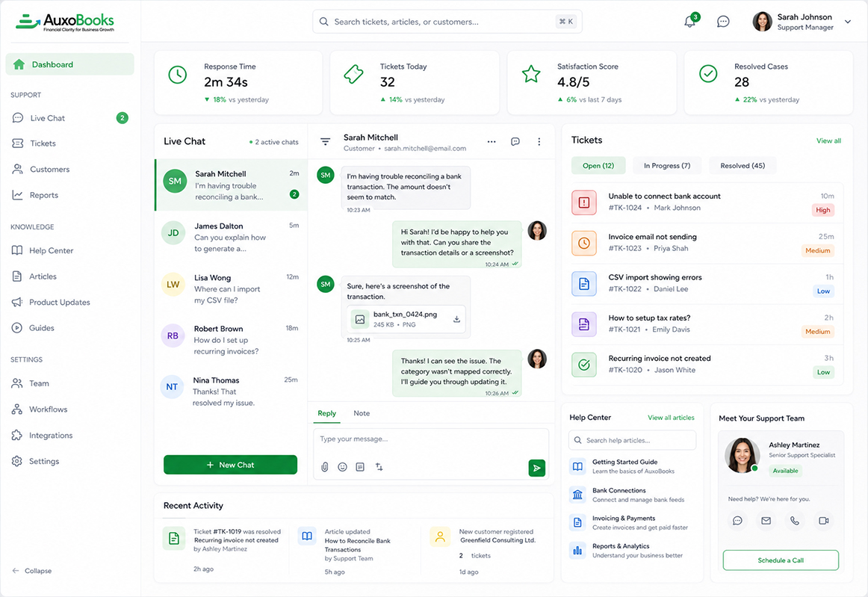The height and width of the screenshot is (597, 868).
Task: Insert a canned response template icon
Action: tap(360, 467)
